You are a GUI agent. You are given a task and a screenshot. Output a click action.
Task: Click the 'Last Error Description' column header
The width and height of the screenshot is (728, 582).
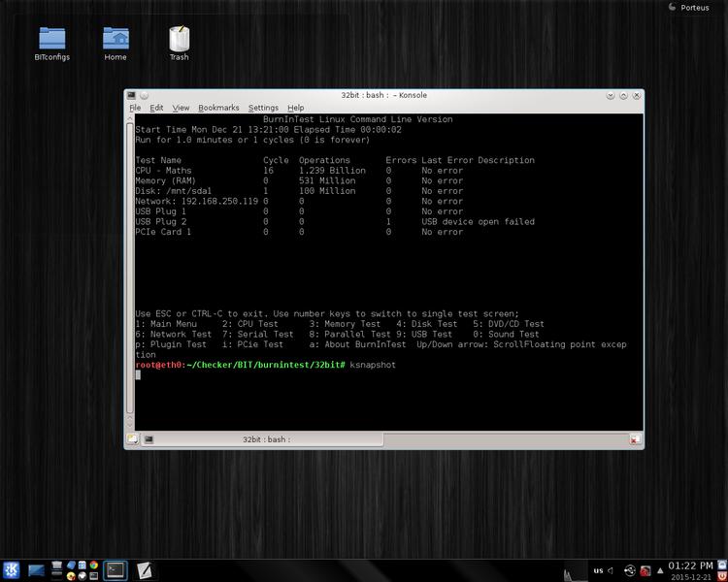(479, 161)
